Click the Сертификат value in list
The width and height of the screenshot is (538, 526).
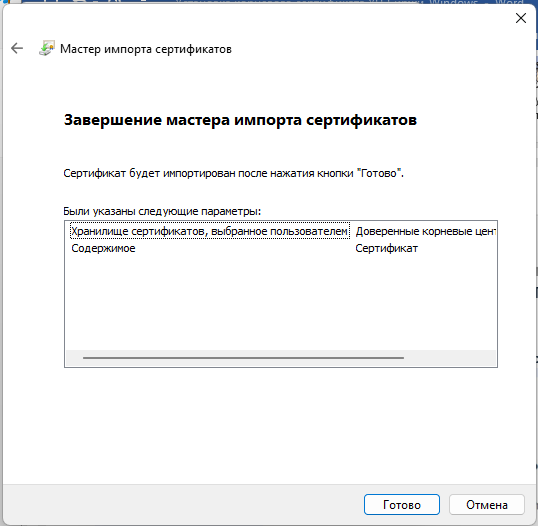(x=386, y=248)
